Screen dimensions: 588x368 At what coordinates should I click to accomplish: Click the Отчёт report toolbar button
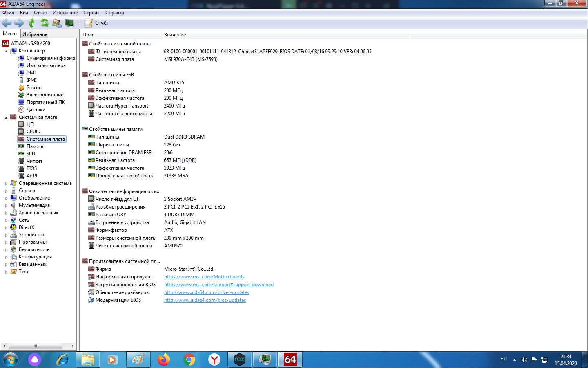97,23
